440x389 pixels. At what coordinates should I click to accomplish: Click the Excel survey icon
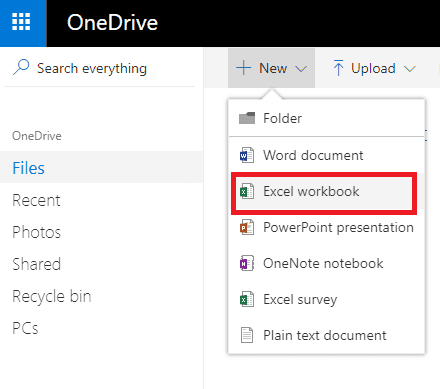[247, 299]
